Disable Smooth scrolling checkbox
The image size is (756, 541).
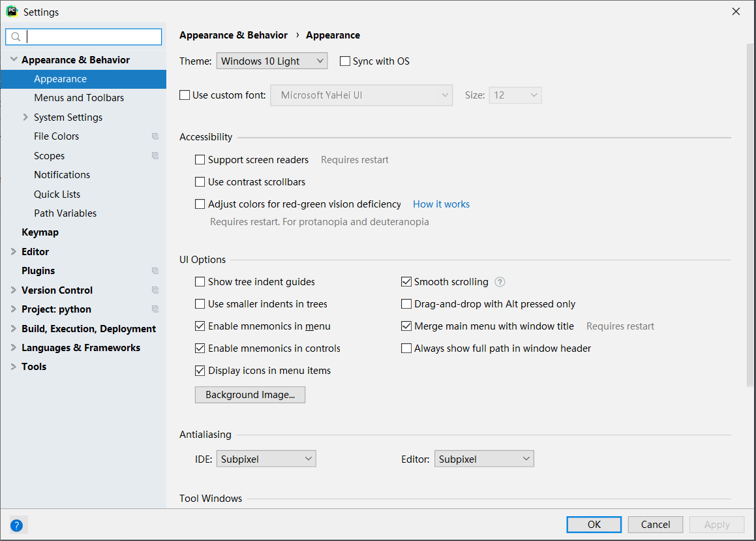(x=406, y=281)
